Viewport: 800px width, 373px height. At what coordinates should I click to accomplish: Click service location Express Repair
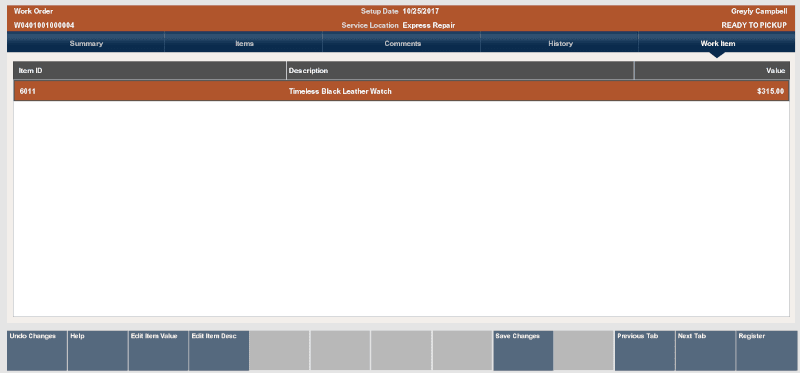click(x=429, y=25)
